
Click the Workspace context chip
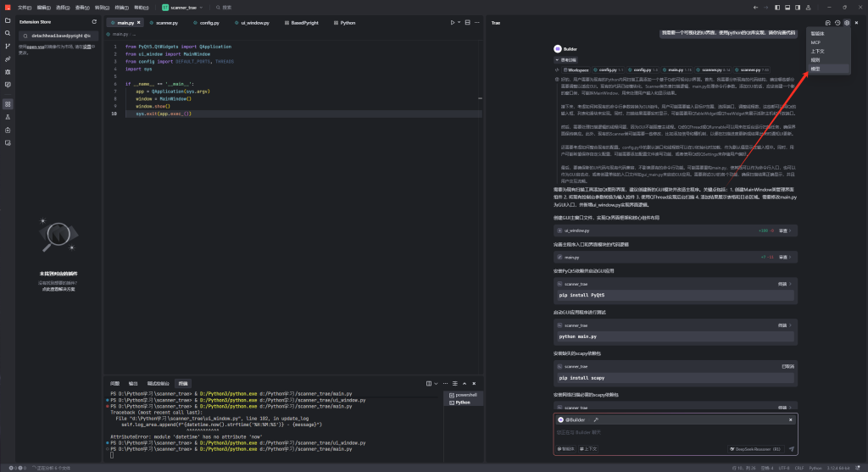pos(576,70)
